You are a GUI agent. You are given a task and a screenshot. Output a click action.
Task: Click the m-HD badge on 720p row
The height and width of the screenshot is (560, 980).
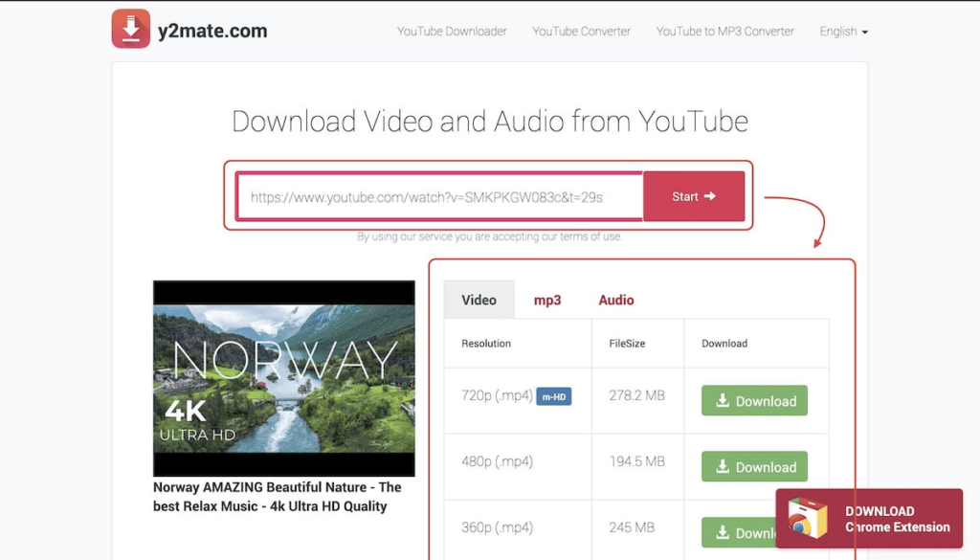click(554, 397)
